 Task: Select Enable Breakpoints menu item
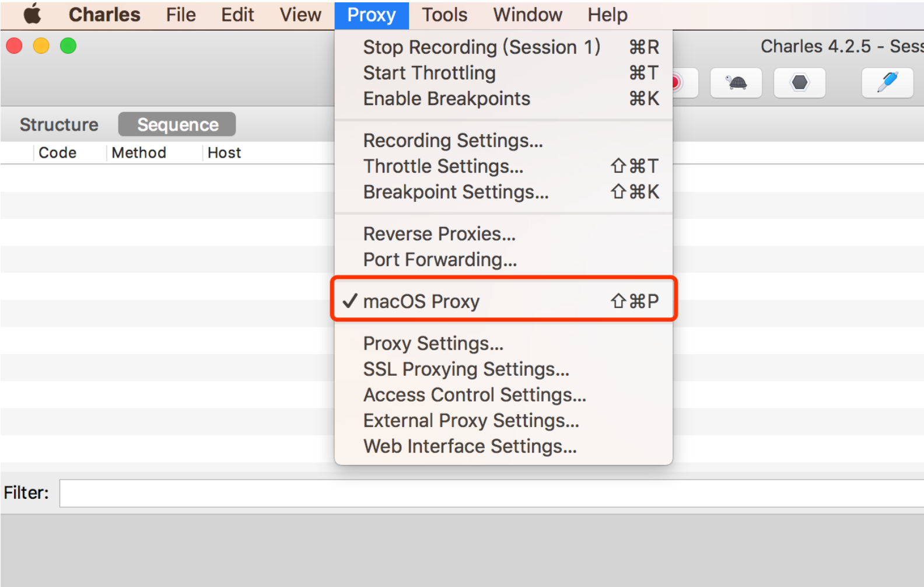pos(503,99)
